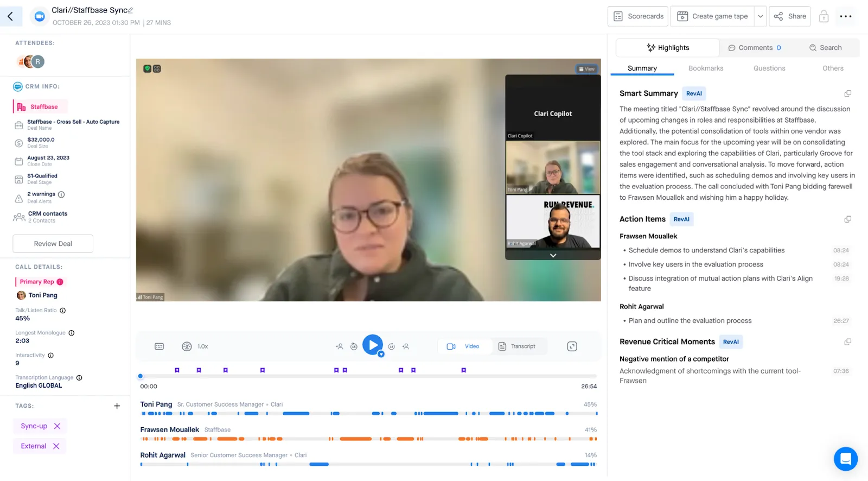Open the Search tab
This screenshot has width=868, height=481.
click(825, 48)
